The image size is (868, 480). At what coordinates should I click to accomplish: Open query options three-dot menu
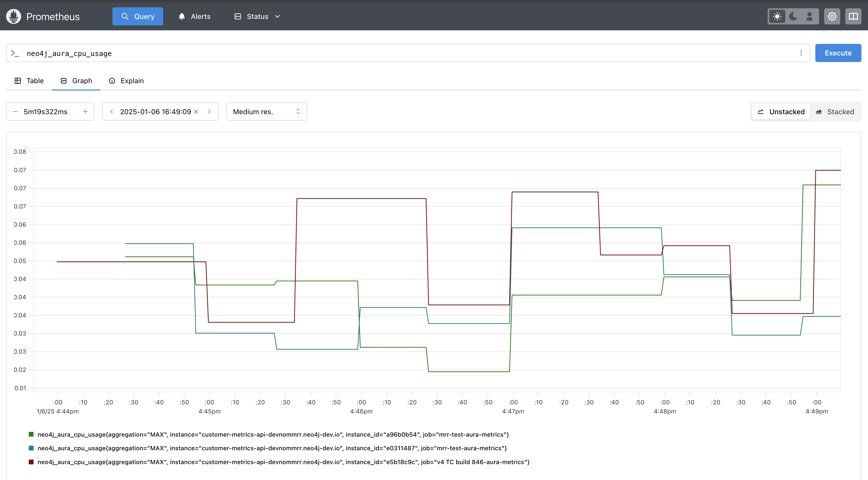click(x=801, y=53)
